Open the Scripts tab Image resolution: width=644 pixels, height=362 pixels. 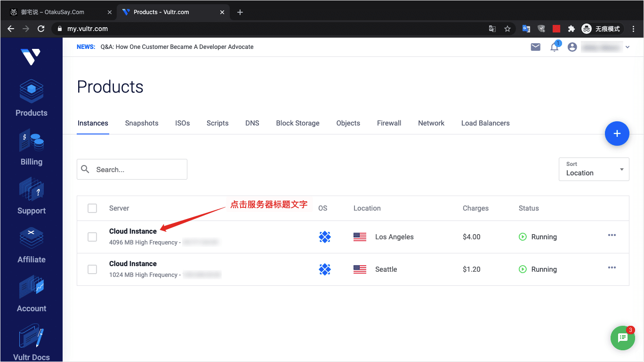pyautogui.click(x=217, y=123)
